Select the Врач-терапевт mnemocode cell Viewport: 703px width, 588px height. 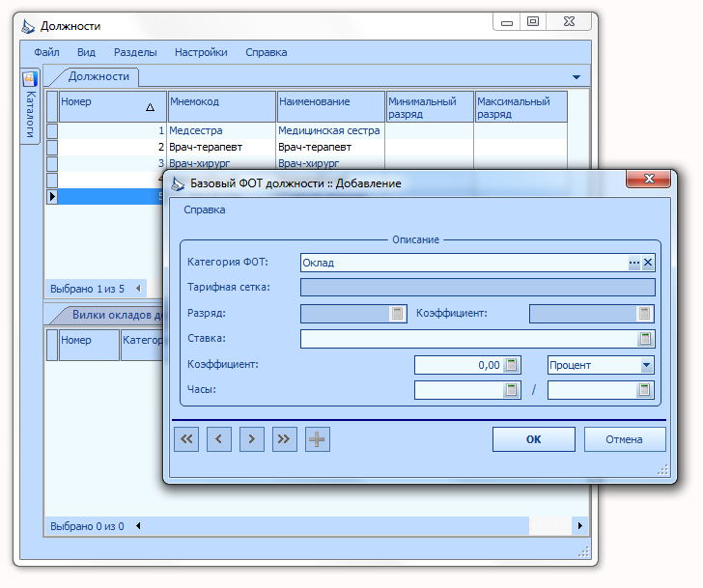point(221,147)
